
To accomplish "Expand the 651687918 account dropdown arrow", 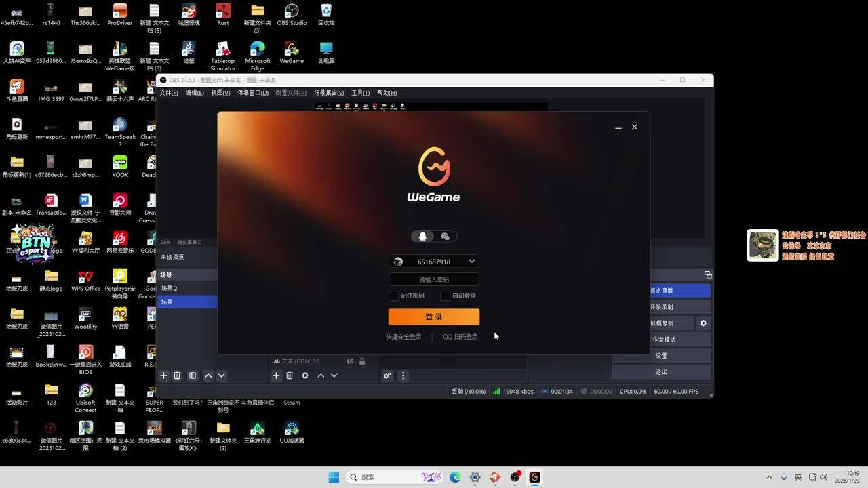I will point(472,262).
